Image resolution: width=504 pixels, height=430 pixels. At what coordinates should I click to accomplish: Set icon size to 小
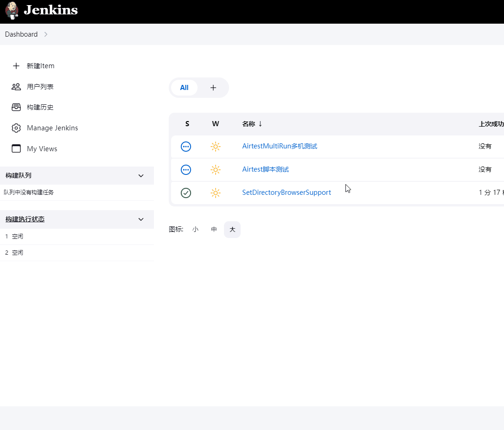[x=195, y=230]
